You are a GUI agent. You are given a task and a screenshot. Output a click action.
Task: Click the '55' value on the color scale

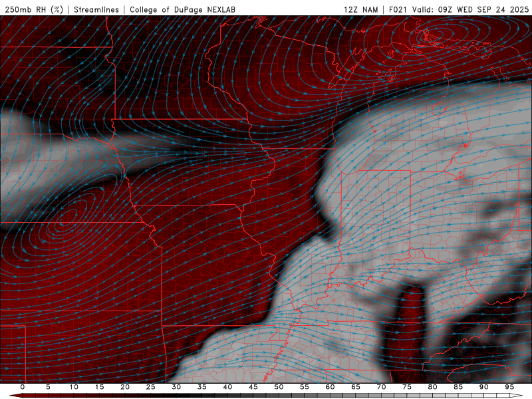[305, 387]
